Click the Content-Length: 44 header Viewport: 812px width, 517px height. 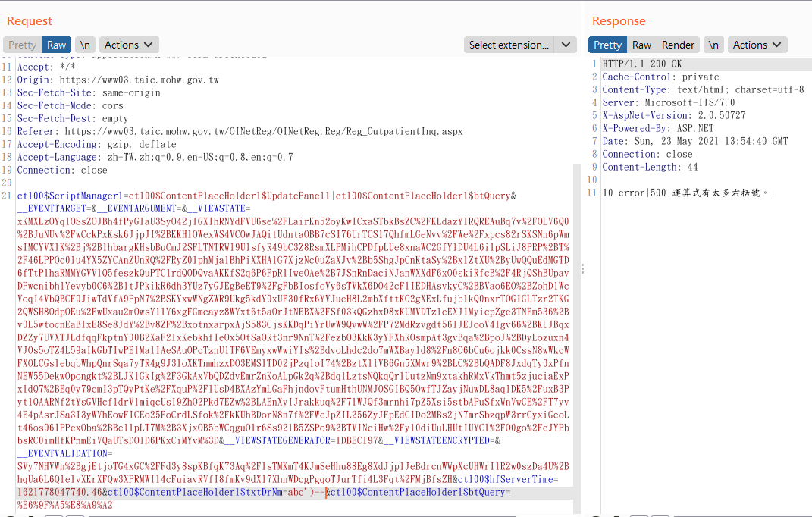point(650,168)
